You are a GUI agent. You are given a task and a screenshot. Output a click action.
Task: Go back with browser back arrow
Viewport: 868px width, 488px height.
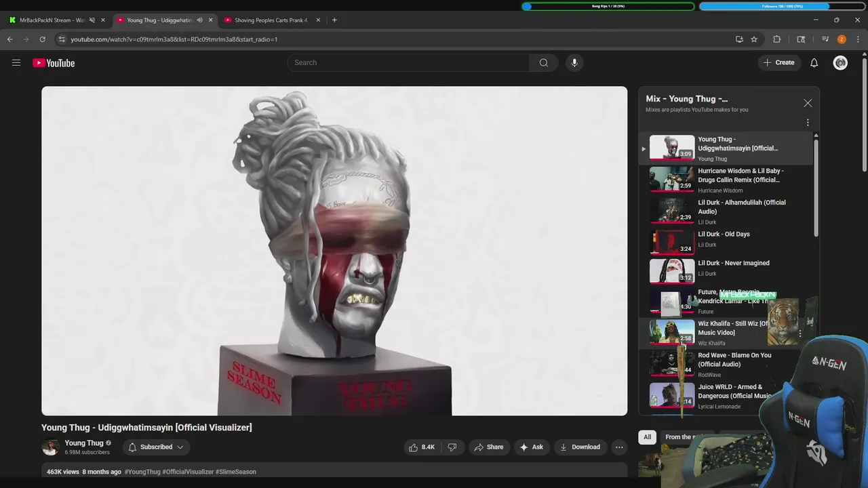tap(9, 39)
